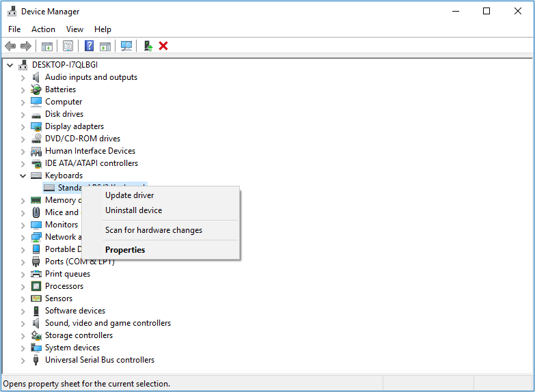Open Properties from the context menu
The image size is (535, 392).
click(125, 250)
